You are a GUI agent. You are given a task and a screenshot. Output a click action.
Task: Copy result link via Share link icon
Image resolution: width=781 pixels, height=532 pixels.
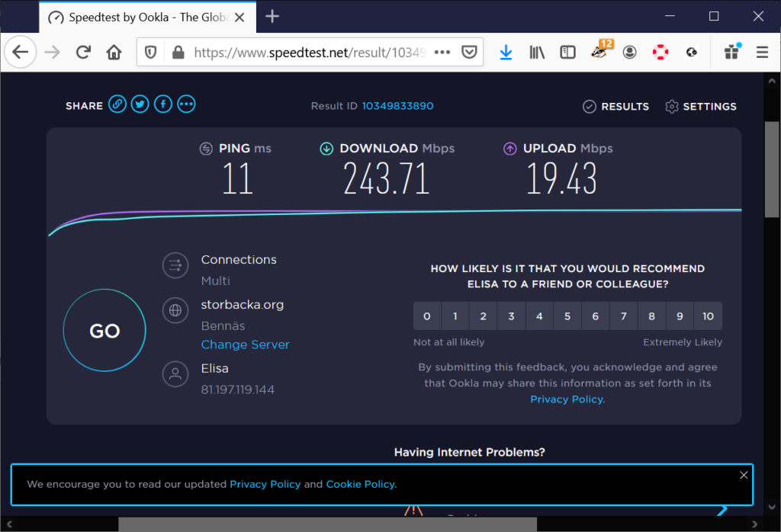click(x=117, y=104)
